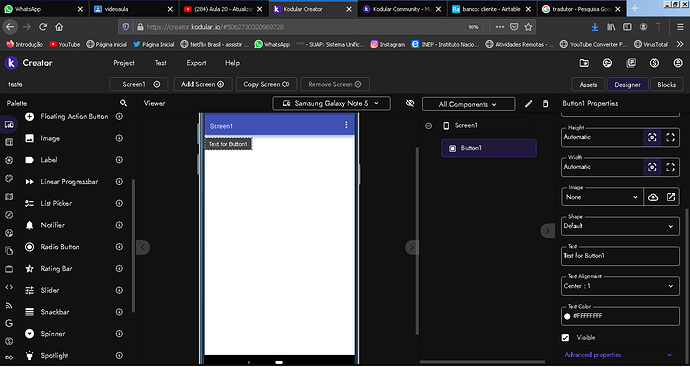Image resolution: width=690 pixels, height=367 pixels.
Task: Set Width to automatic icon
Action: pos(652,167)
